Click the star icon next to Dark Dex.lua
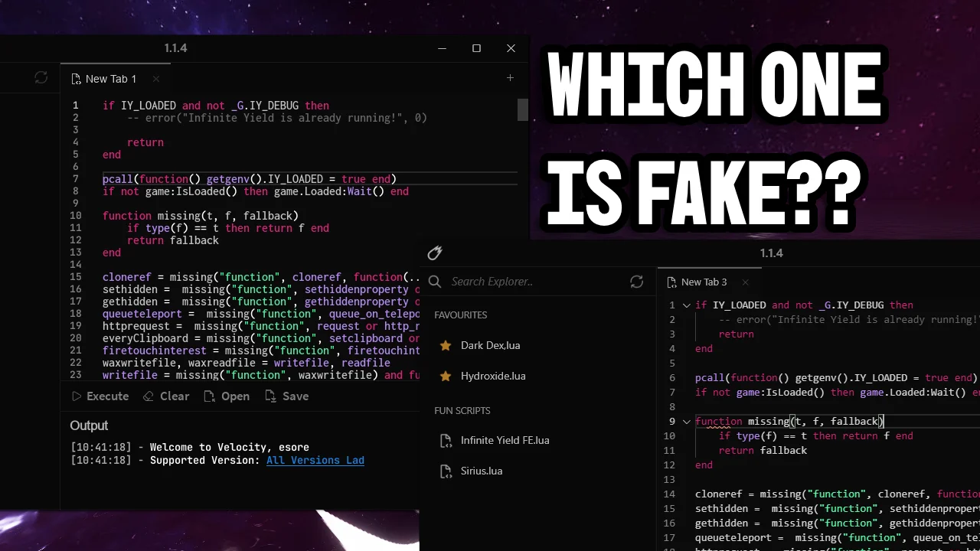The height and width of the screenshot is (551, 980). coord(445,345)
